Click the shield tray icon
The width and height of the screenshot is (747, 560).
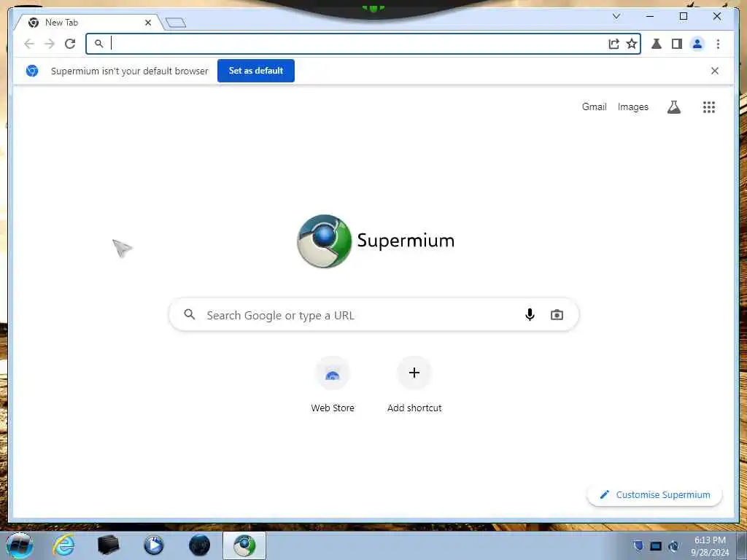pos(638,545)
